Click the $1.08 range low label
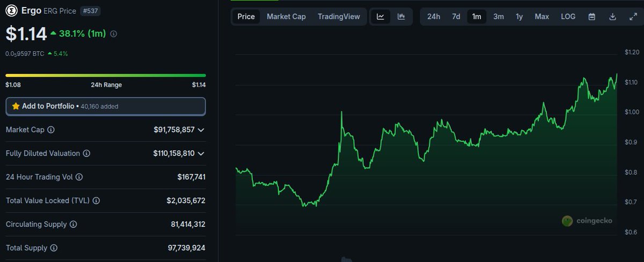 click(x=13, y=85)
